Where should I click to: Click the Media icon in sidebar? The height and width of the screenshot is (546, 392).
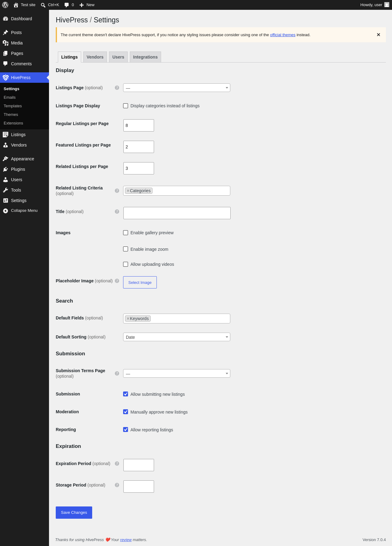(x=6, y=43)
